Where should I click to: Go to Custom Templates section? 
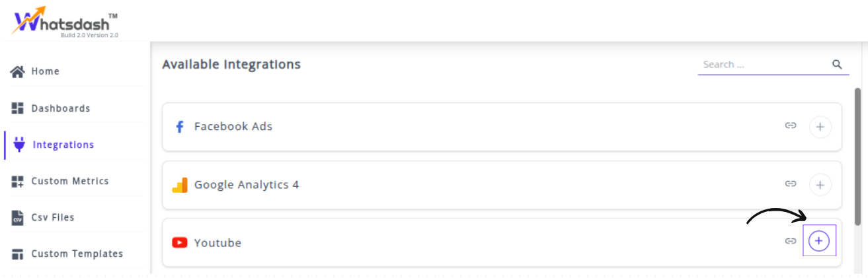(x=77, y=254)
